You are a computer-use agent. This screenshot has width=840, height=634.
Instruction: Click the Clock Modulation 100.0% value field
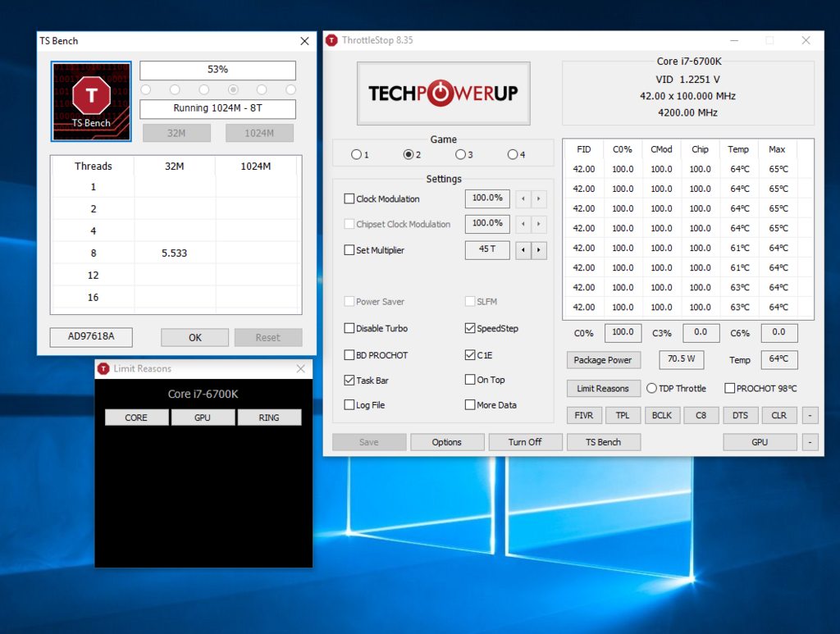click(487, 198)
